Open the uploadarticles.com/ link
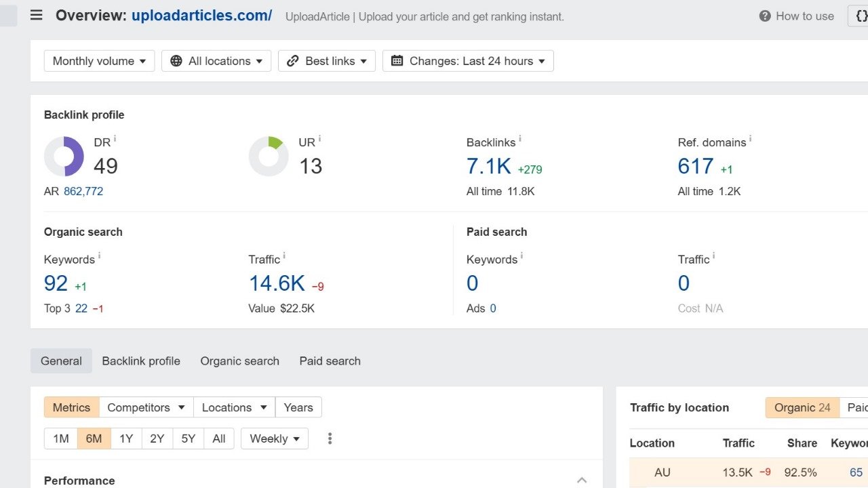This screenshot has width=868, height=488. pyautogui.click(x=201, y=15)
